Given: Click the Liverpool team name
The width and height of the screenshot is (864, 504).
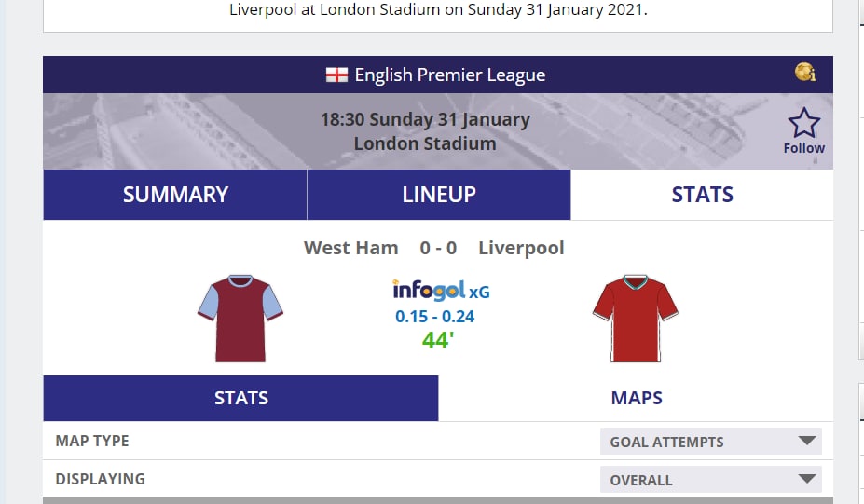Looking at the screenshot, I should [x=521, y=248].
